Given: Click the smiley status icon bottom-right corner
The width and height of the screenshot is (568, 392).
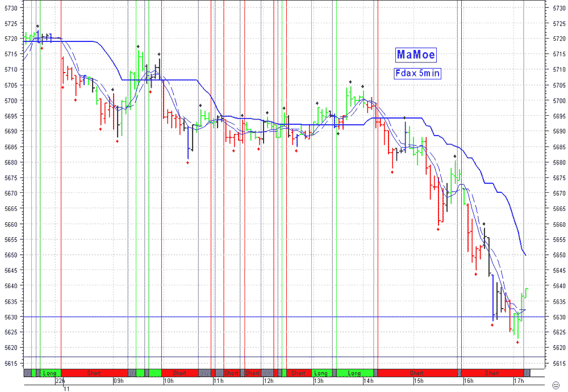Looking at the screenshot, I should pos(555,384).
